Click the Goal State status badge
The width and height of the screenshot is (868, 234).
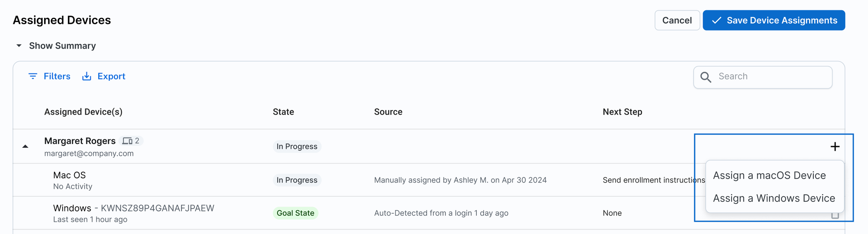click(x=295, y=213)
